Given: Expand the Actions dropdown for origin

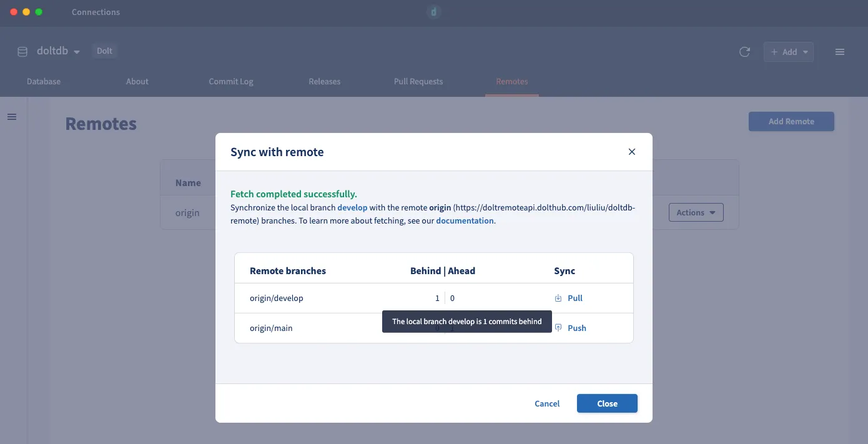Looking at the screenshot, I should (696, 212).
